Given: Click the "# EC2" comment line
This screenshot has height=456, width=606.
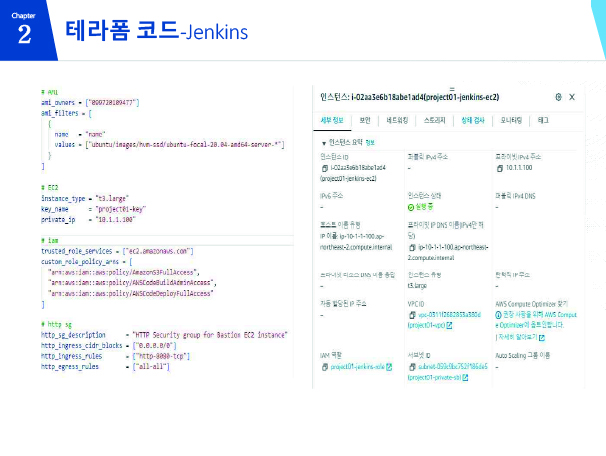Looking at the screenshot, I should pos(50,188).
